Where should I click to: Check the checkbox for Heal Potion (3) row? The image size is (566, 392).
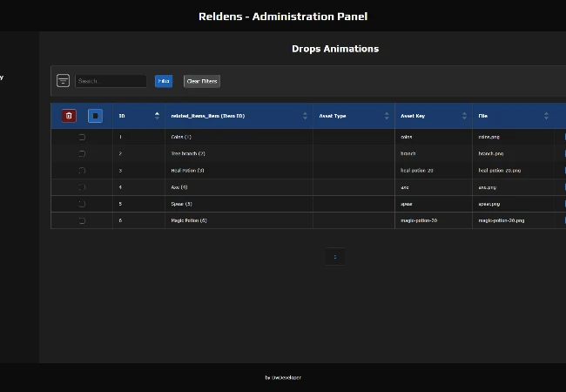pos(82,171)
